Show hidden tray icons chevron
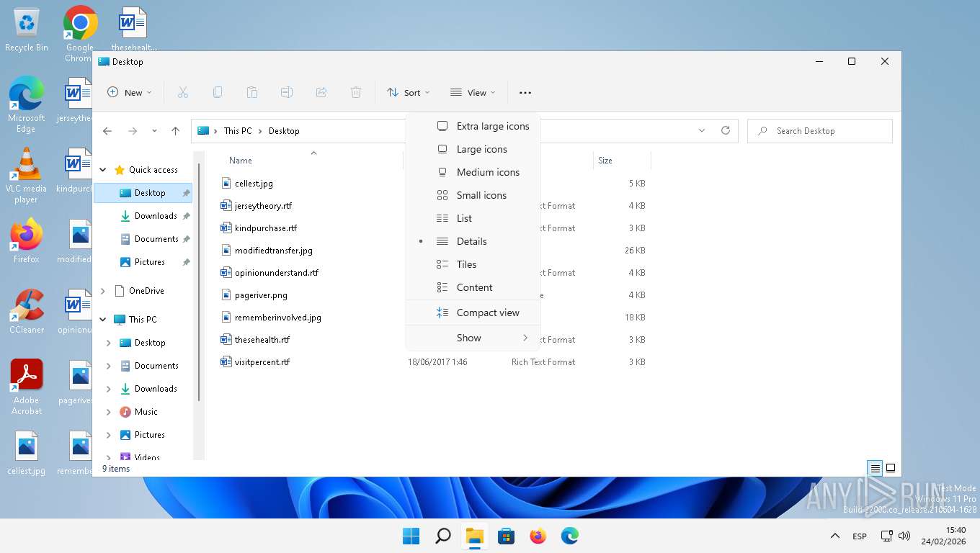This screenshot has height=553, width=980. [835, 536]
